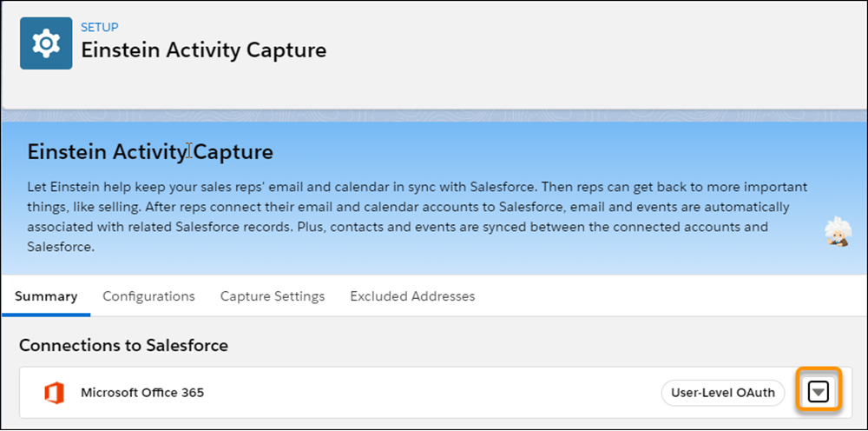Viewport: 868px width, 431px height.
Task: Click the User-Level OAuth badge
Action: tap(723, 393)
